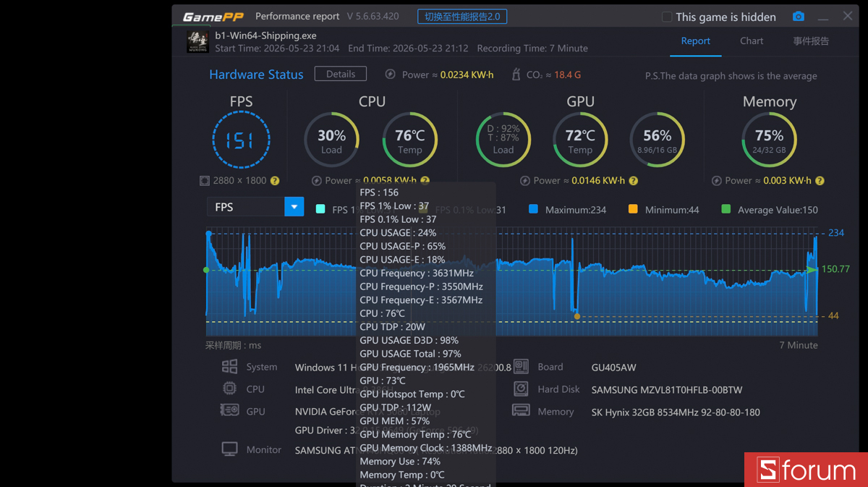Click the 'CPU USAGE-P : 65%' tooltip line
868x487 pixels.
click(x=402, y=246)
